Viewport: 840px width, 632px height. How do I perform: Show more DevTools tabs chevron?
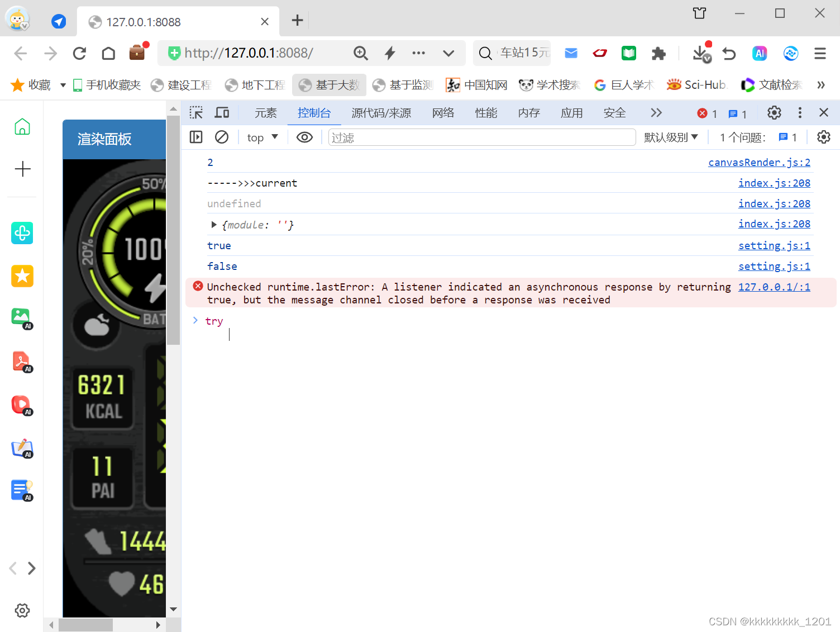(656, 113)
